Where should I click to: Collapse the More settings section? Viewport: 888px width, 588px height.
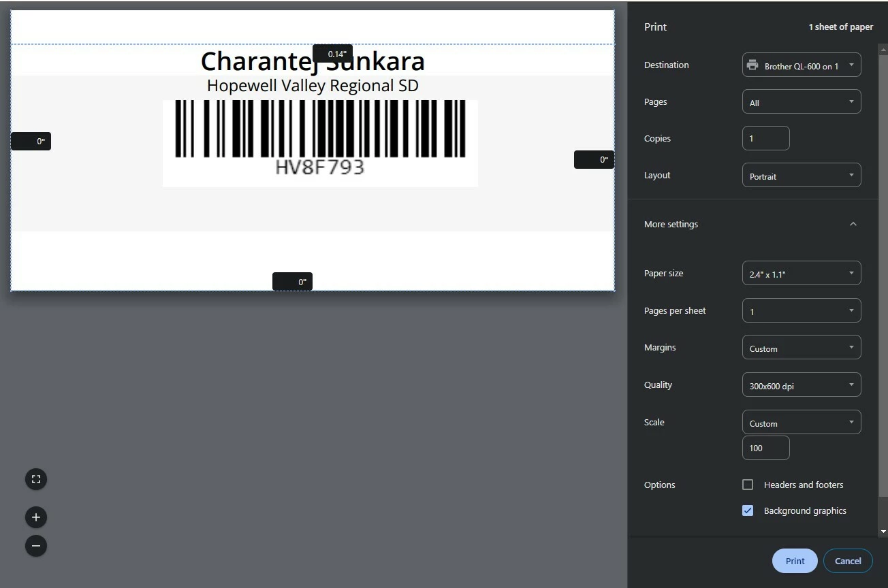(x=853, y=224)
